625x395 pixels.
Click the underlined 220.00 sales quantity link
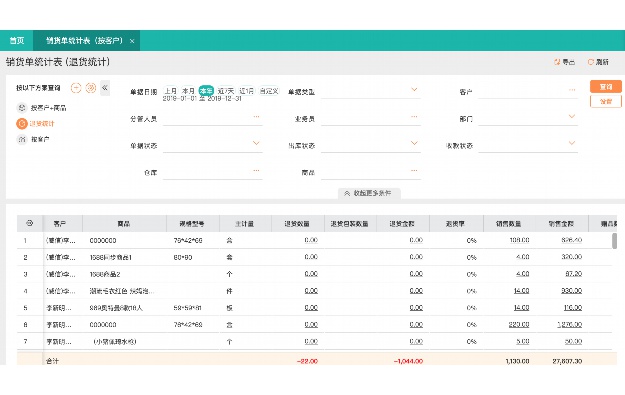tap(519, 325)
